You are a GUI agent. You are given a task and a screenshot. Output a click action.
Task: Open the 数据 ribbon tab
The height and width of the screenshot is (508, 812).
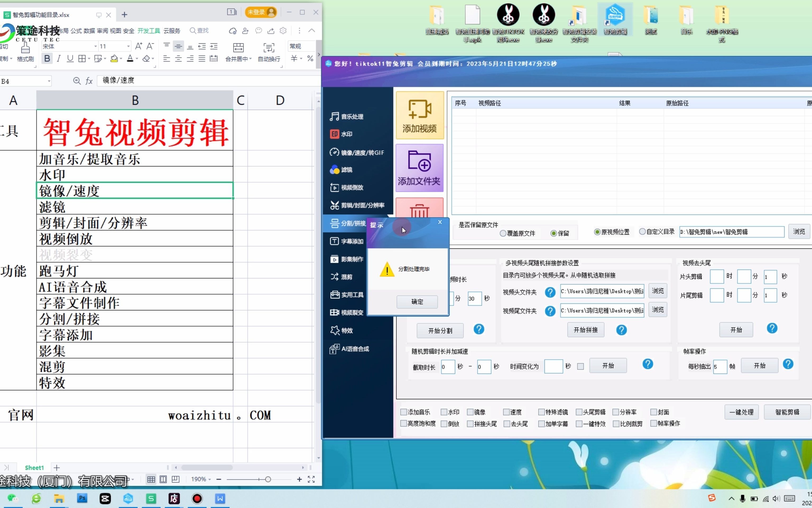point(89,31)
